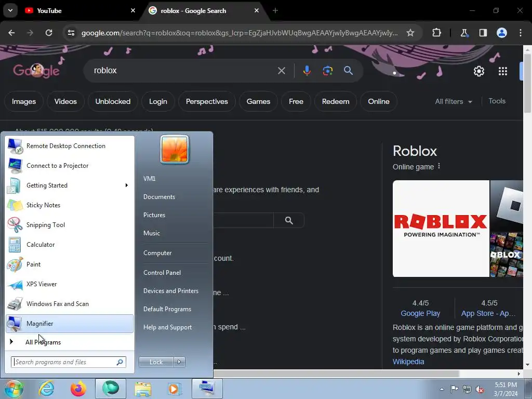Open Google quick settings gear

[479, 71]
